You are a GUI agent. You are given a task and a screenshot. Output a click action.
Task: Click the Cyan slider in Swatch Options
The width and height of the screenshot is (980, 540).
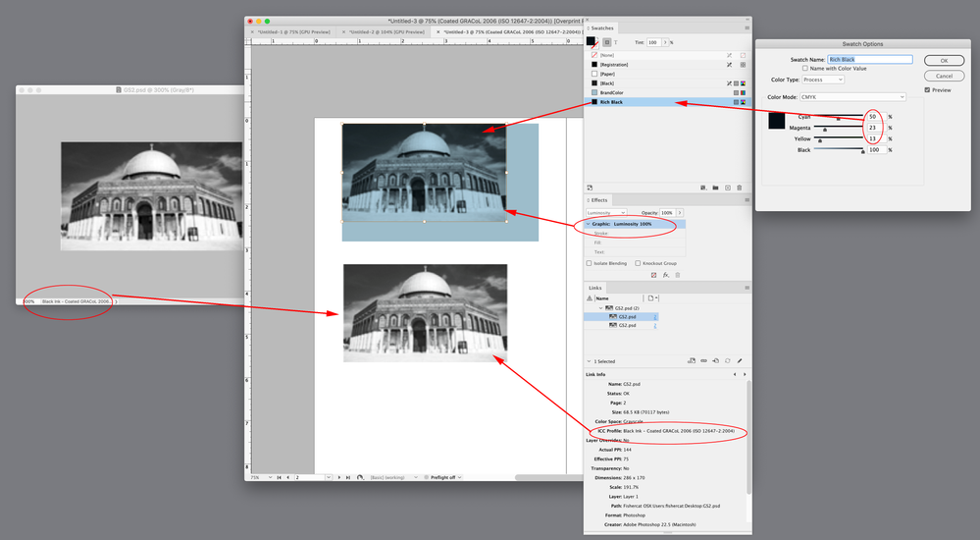click(x=839, y=117)
